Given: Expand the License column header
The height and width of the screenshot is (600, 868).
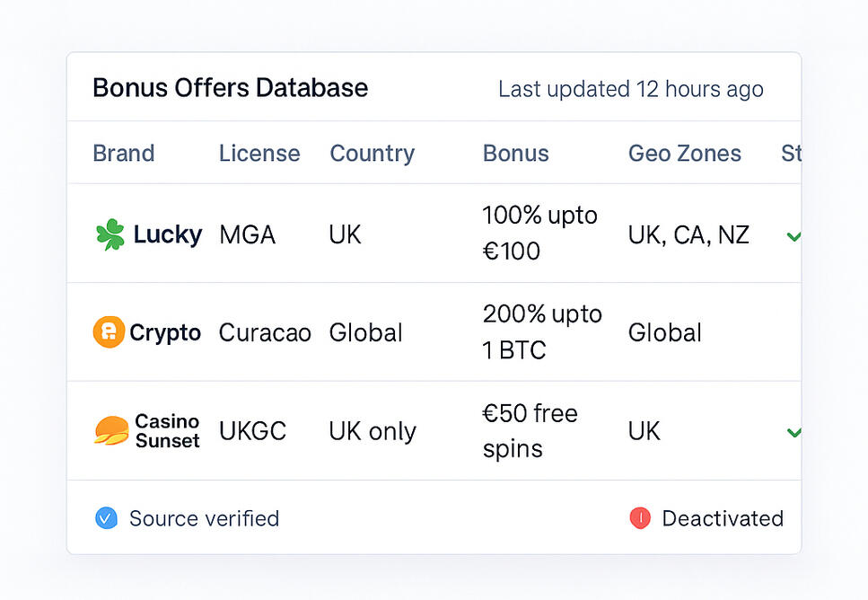Looking at the screenshot, I should (259, 154).
